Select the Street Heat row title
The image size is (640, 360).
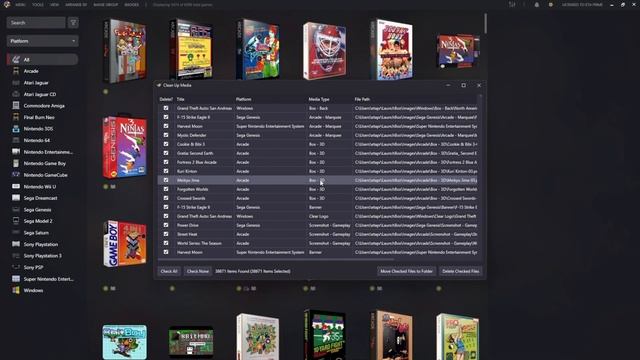187,234
